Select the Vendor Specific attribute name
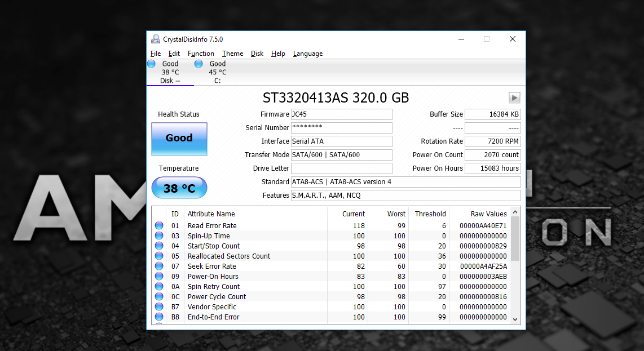This screenshot has width=644, height=351. pos(212,306)
